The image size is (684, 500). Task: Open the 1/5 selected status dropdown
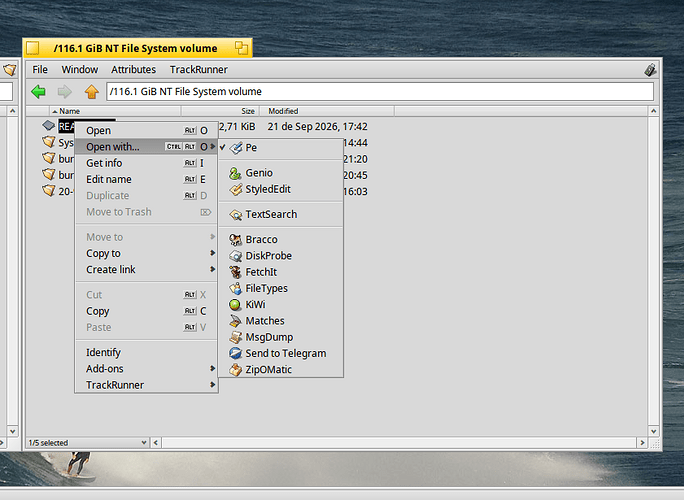88,443
